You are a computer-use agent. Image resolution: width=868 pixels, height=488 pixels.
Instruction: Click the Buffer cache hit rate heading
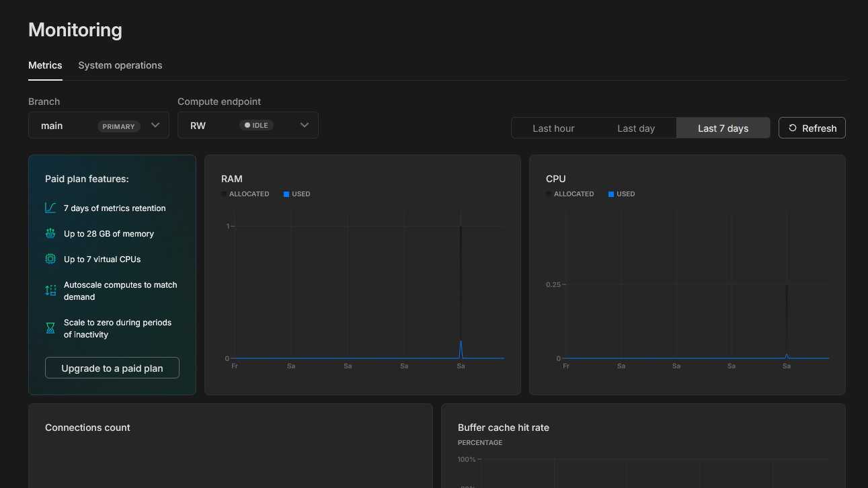pyautogui.click(x=504, y=428)
